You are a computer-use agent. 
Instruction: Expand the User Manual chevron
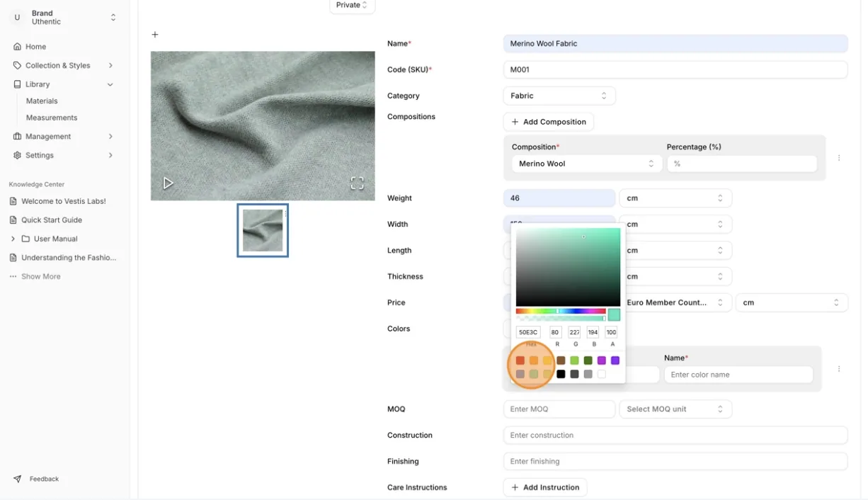[13, 239]
